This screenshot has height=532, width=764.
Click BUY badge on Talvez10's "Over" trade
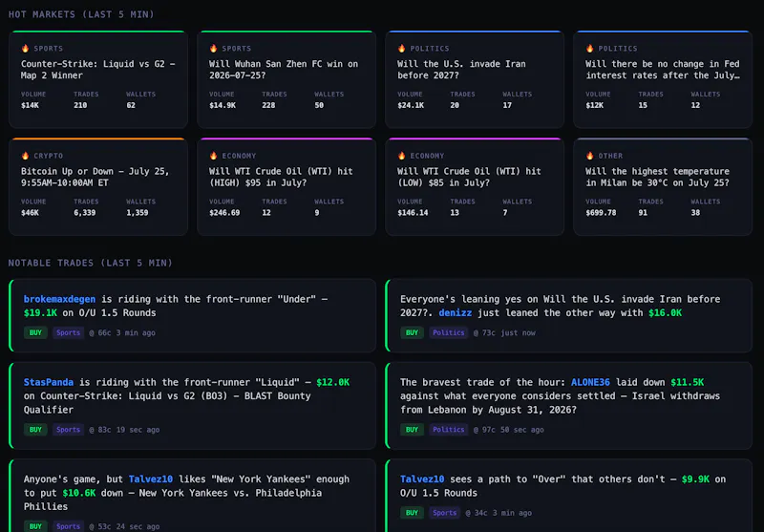pos(412,513)
